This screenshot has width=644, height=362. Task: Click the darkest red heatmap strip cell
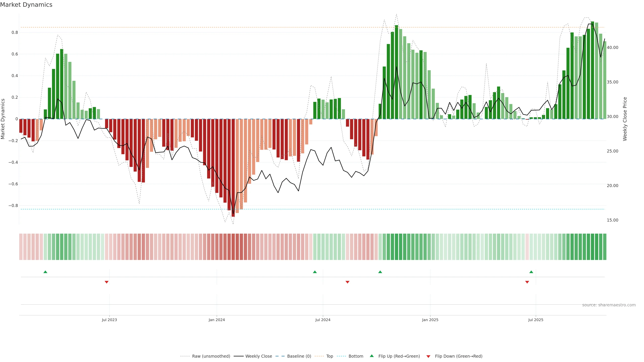pos(233,247)
